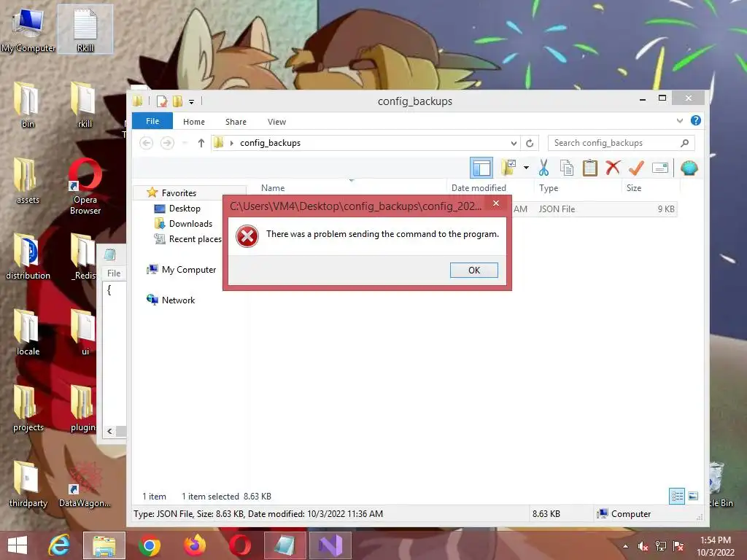Image resolution: width=747 pixels, height=560 pixels.
Task: Switch to Notepad taskbar window
Action: 285,545
